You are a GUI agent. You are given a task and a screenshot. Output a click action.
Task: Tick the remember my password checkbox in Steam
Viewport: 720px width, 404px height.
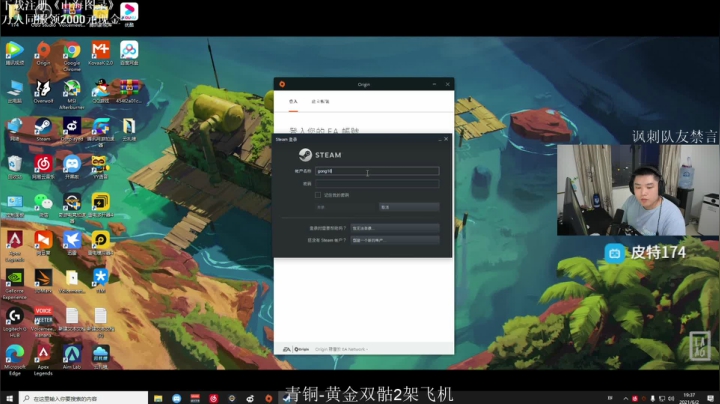(318, 195)
